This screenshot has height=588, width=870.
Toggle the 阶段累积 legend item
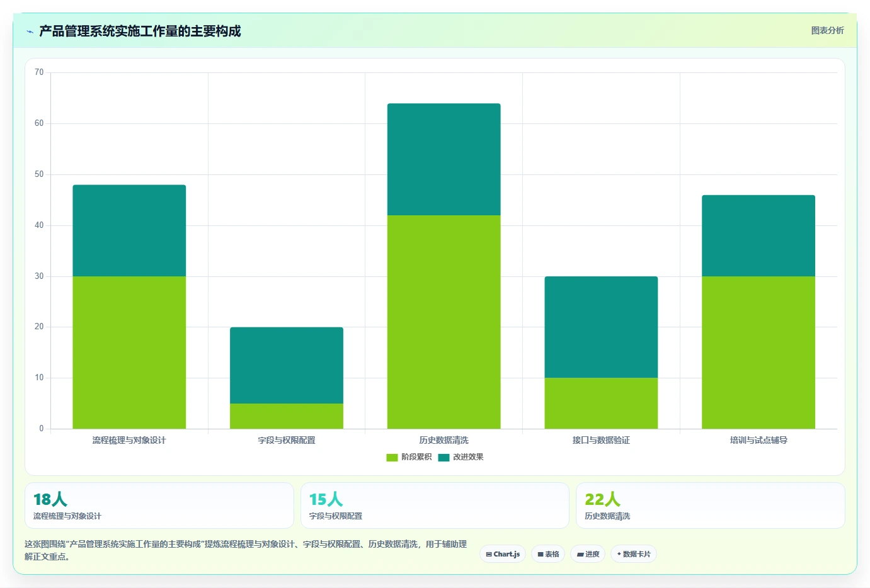tap(409, 457)
